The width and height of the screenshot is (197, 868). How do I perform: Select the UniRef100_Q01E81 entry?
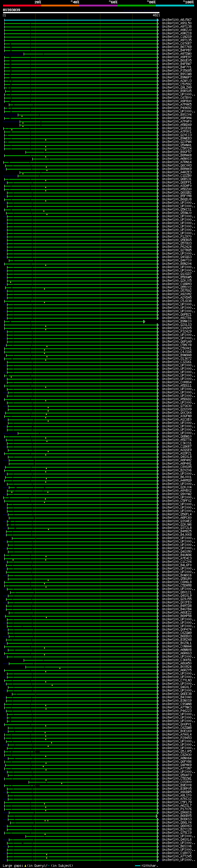click(x=177, y=128)
